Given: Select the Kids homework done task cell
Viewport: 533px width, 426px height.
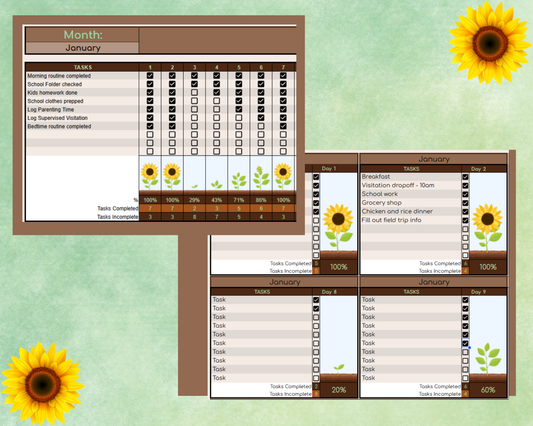Looking at the screenshot, I should 82,92.
